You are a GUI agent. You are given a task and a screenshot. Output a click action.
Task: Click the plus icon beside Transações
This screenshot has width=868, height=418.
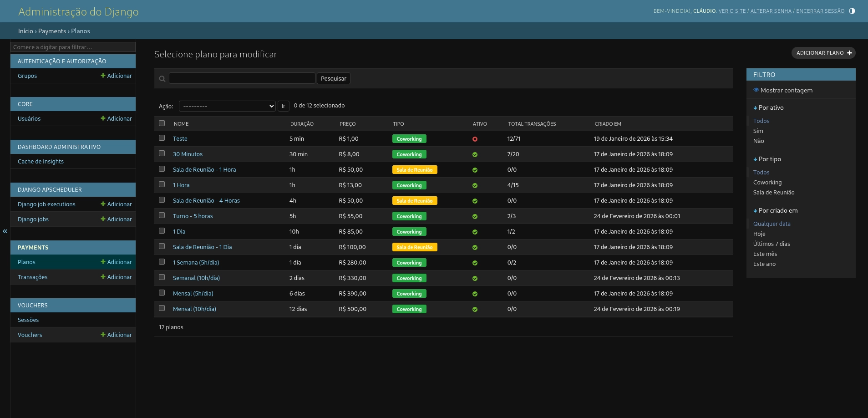[x=103, y=277]
